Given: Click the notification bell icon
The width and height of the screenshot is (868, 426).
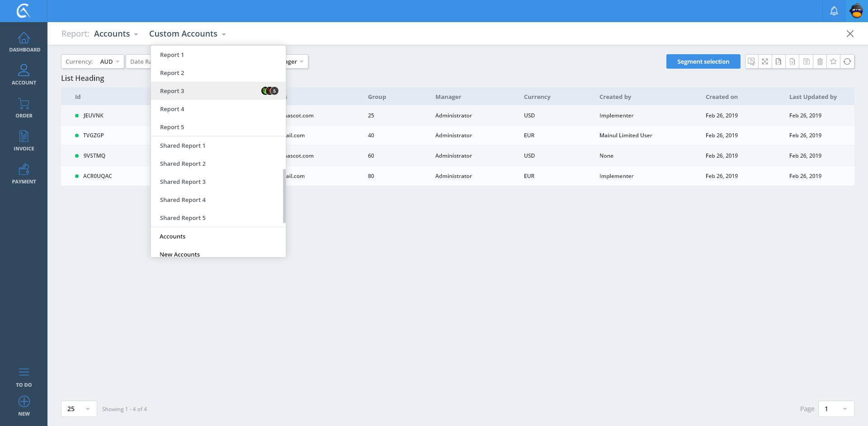Looking at the screenshot, I should (834, 11).
